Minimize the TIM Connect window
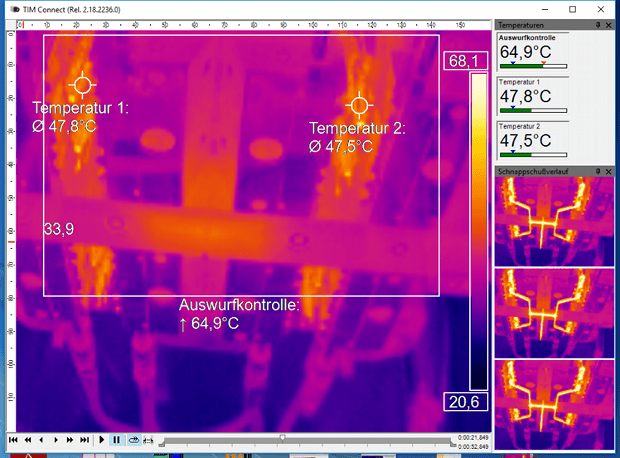 545,9
